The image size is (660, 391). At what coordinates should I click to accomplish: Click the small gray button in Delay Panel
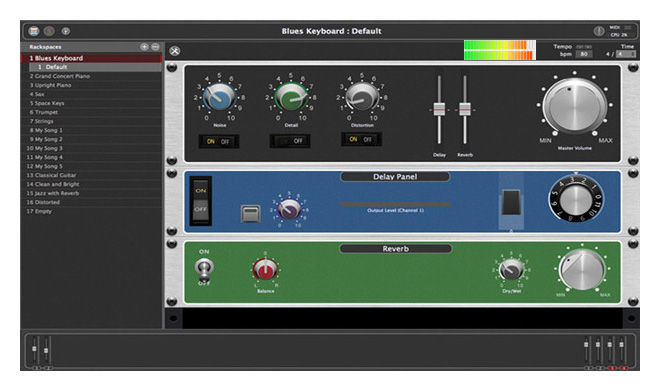[250, 214]
